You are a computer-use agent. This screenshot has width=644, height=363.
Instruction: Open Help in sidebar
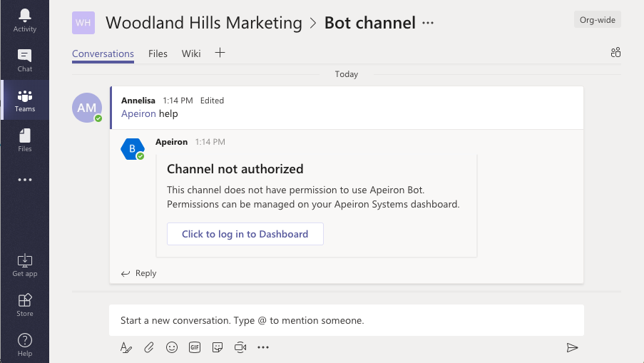[25, 345]
